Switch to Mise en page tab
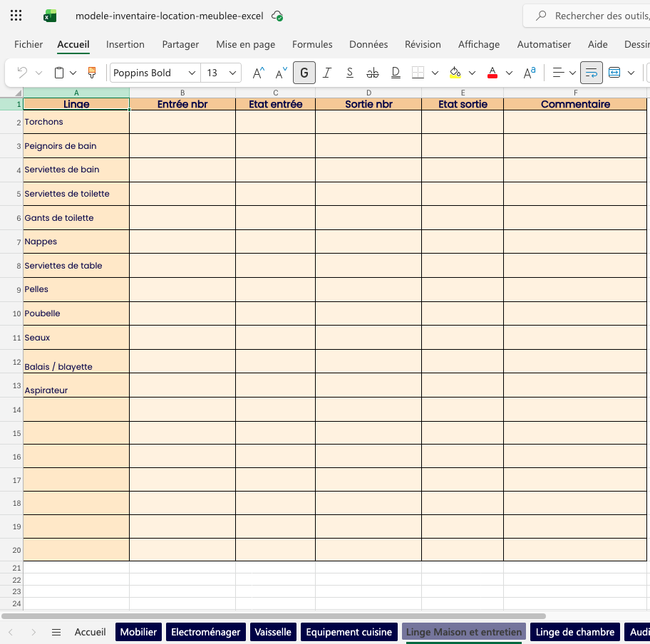The width and height of the screenshot is (650, 644). point(245,44)
